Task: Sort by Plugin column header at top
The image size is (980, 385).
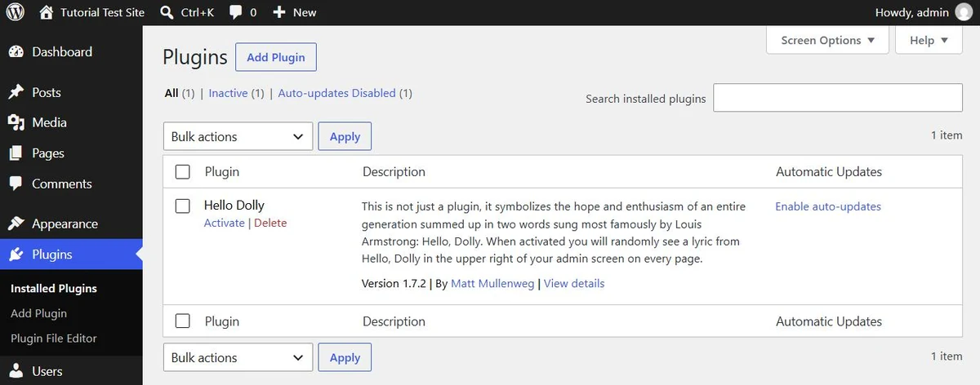Action: [x=222, y=171]
